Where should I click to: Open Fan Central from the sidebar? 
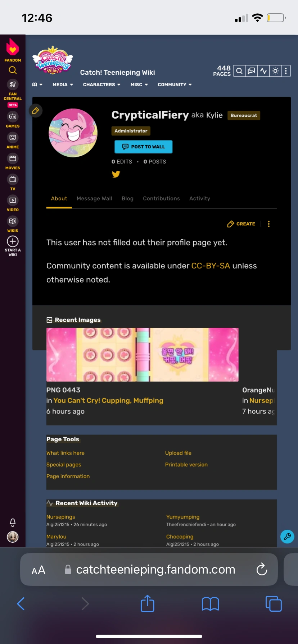pyautogui.click(x=13, y=90)
